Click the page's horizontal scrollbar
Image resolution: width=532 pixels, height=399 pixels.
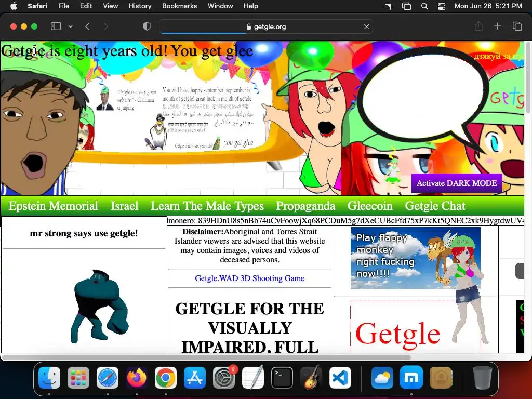point(206,357)
